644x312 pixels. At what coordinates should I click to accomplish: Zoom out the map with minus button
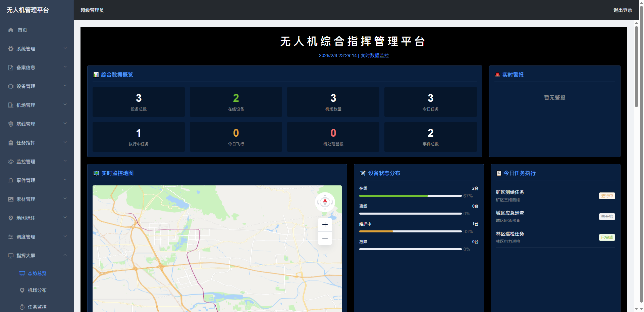[x=325, y=238]
